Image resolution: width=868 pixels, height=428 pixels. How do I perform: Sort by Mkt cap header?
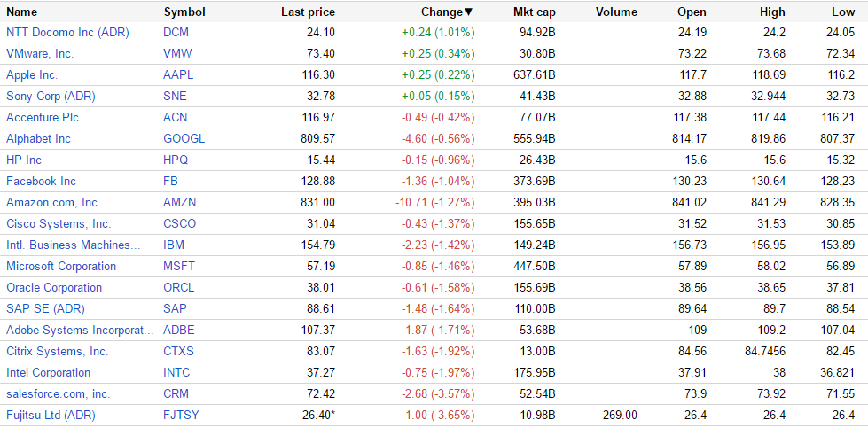pos(535,12)
